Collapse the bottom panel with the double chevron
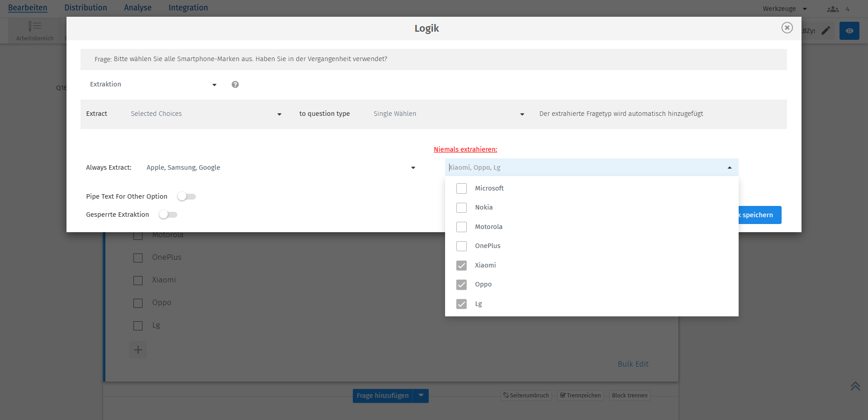Viewport: 868px width, 420px height. pos(855,386)
